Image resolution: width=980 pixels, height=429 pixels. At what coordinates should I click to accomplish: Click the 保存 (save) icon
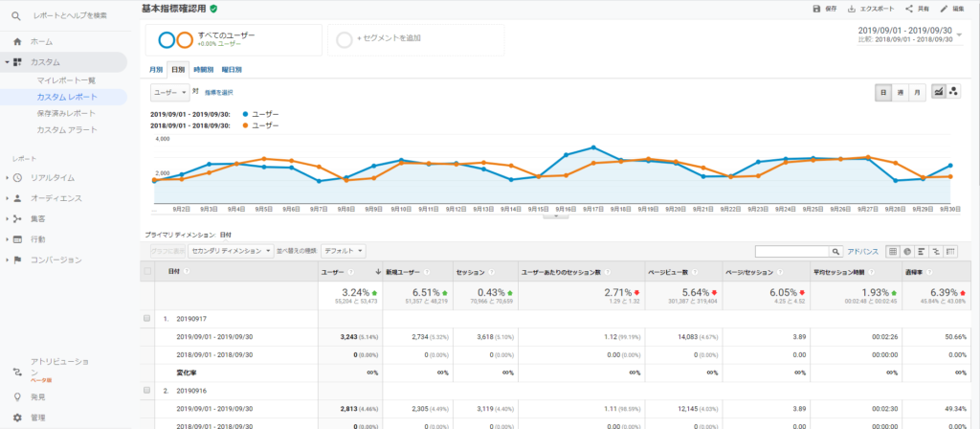[816, 9]
